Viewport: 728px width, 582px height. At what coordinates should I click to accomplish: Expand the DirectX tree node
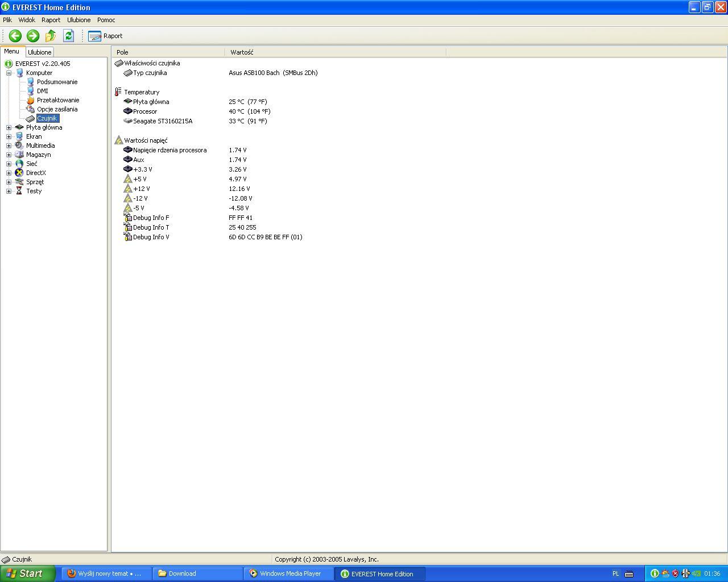point(9,173)
